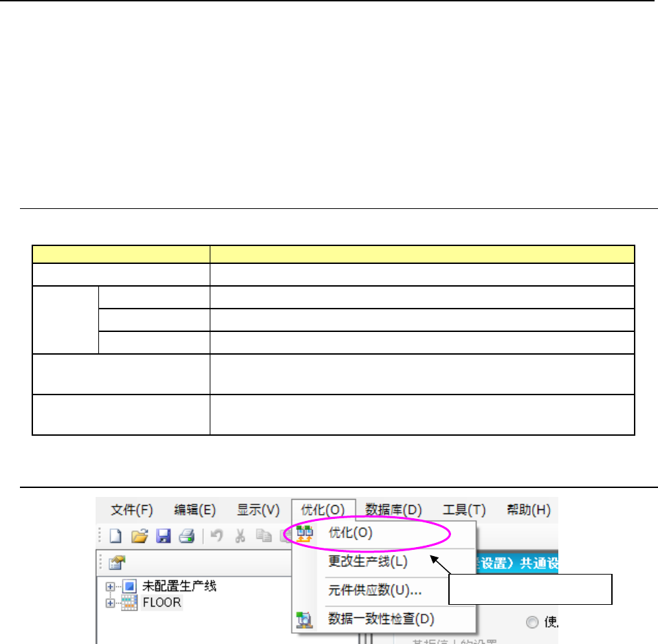Click the New file toolbar icon
The width and height of the screenshot is (658, 644).
pos(116,536)
